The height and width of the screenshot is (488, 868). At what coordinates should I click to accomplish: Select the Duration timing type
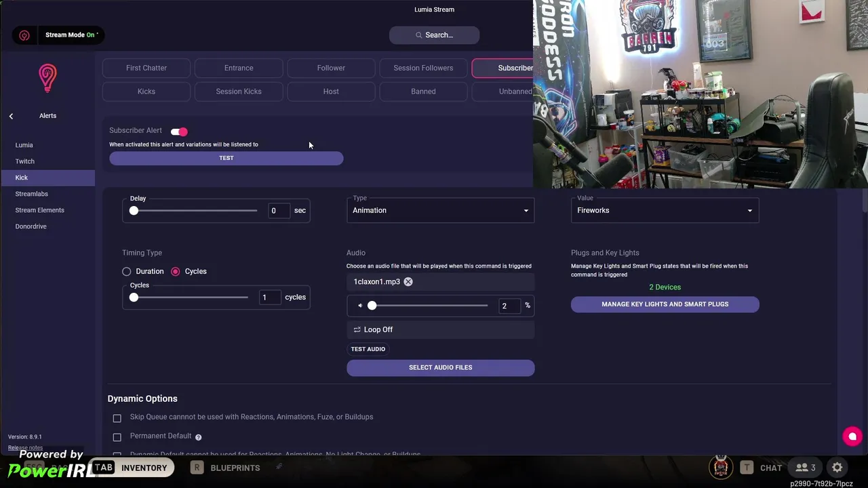point(127,271)
